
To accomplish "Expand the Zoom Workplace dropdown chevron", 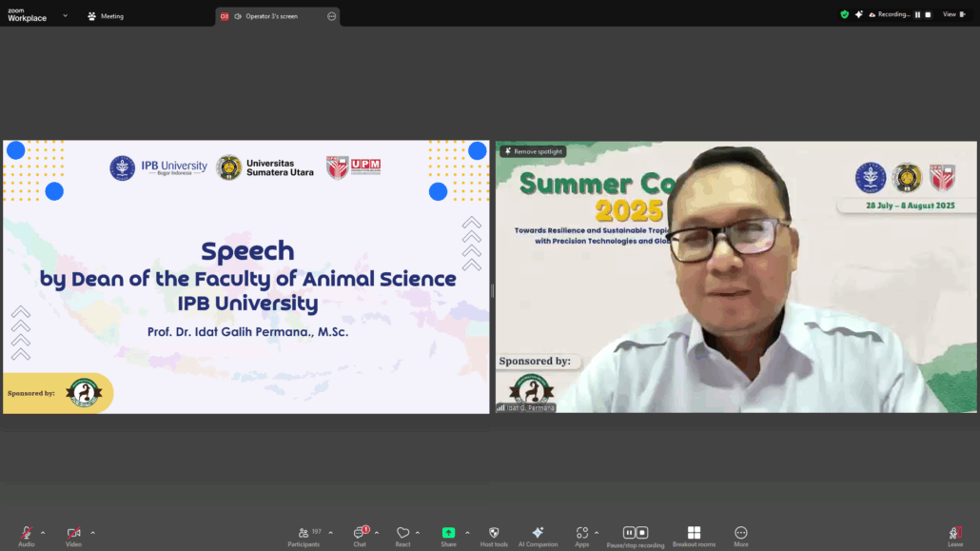I will (x=65, y=15).
